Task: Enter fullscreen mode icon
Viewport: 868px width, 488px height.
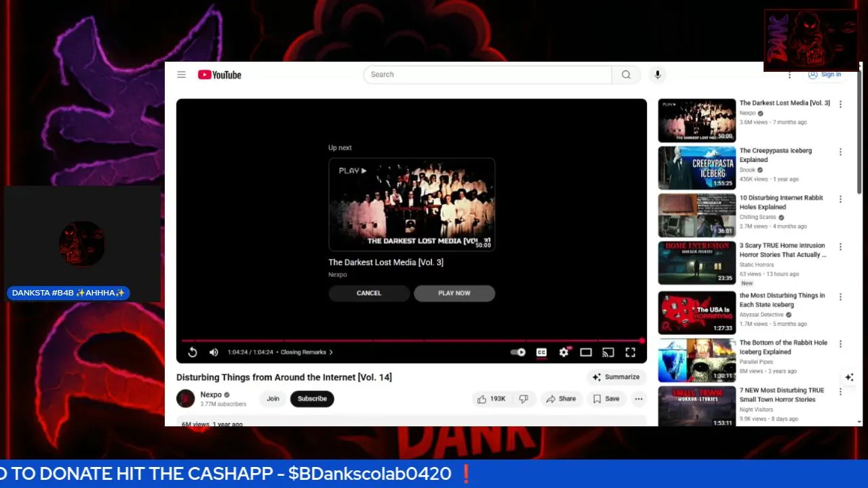Action: (x=631, y=352)
